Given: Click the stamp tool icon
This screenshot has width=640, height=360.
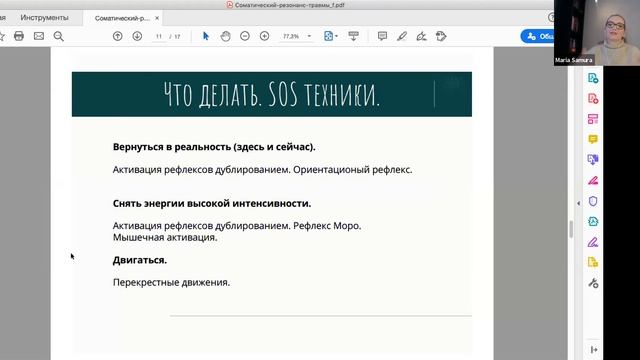Looking at the screenshot, I should pyautogui.click(x=441, y=36).
